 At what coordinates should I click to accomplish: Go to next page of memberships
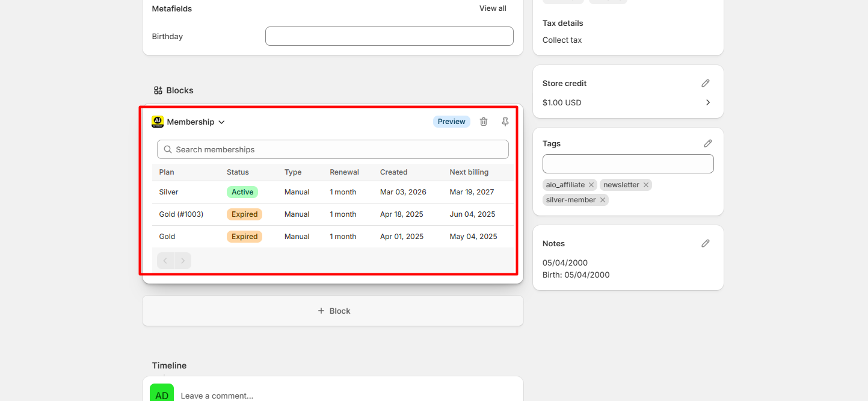click(x=183, y=261)
